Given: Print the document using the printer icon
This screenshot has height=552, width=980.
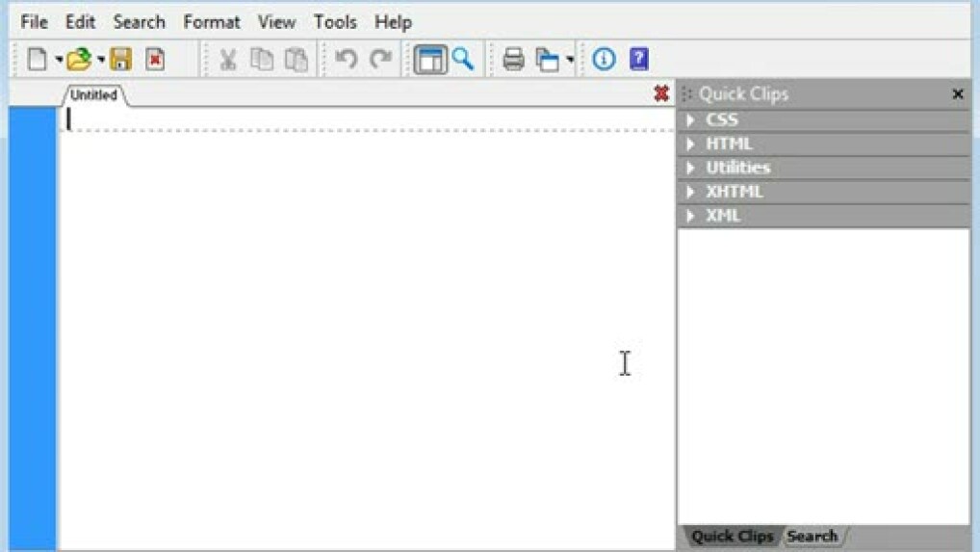Looking at the screenshot, I should click(x=514, y=60).
